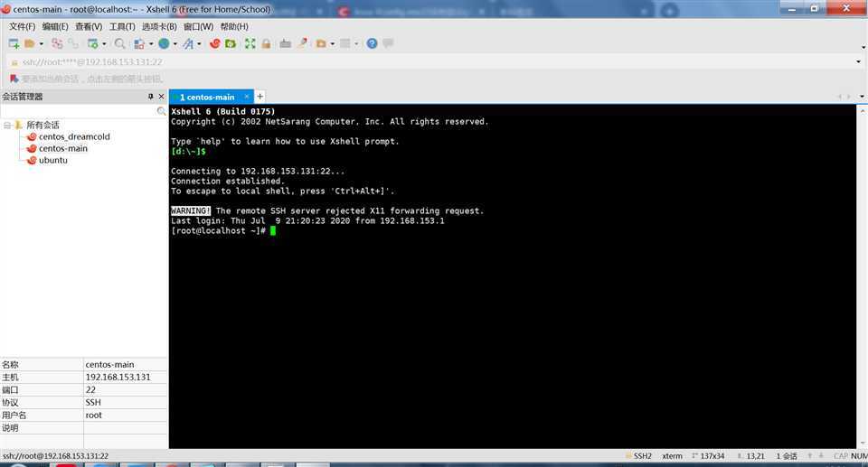
Task: Open the 窗口(W) menu
Action: pos(198,26)
